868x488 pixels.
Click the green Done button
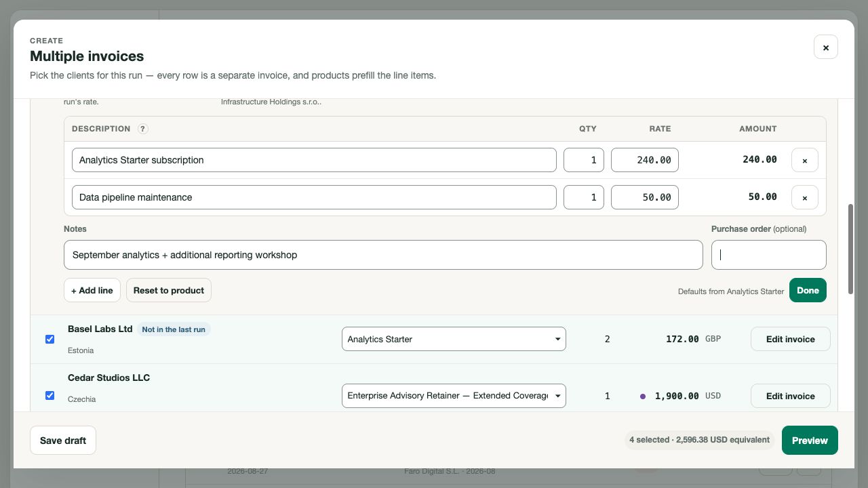(808, 290)
